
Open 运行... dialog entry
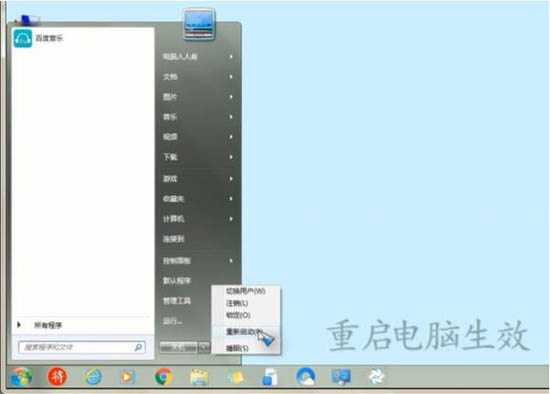(x=172, y=321)
